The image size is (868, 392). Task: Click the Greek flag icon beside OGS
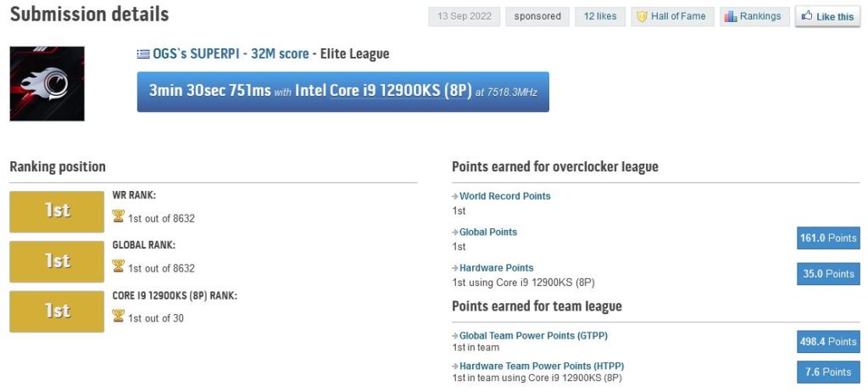tap(143, 54)
